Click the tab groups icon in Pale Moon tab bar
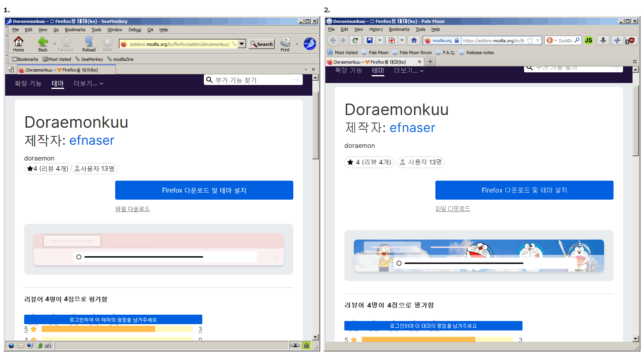Viewport: 644px width, 355px height. click(x=635, y=62)
